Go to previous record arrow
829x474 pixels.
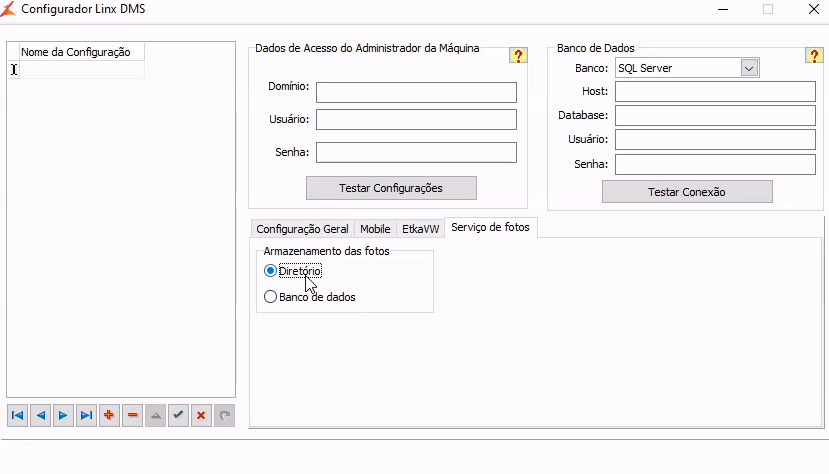40,415
